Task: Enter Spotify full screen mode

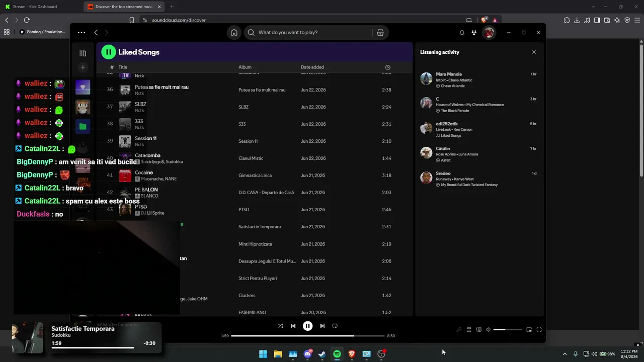Action: click(539, 330)
